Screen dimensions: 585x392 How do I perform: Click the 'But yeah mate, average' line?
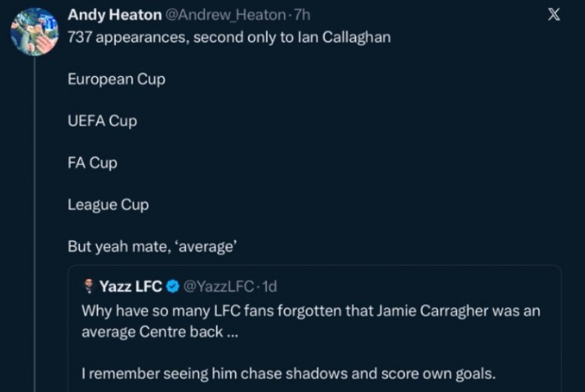pos(152,247)
